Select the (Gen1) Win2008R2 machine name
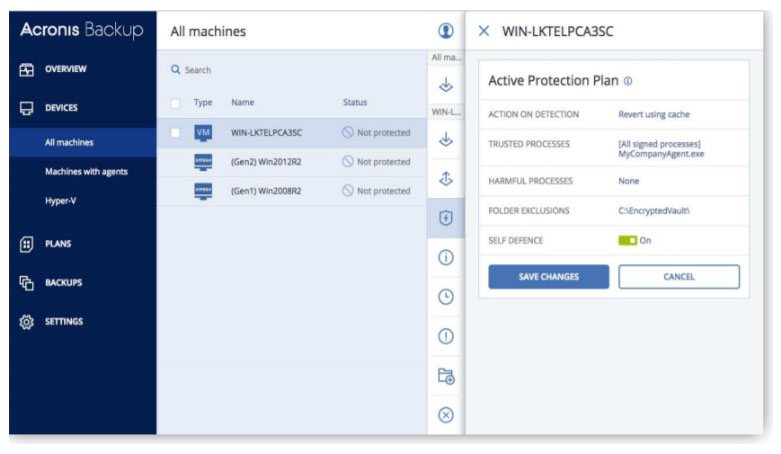Screen dimensions: 781x454 click(266, 191)
